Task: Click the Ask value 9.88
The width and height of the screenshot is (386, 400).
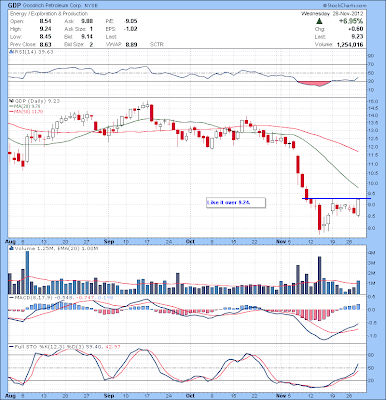Action: point(87,21)
